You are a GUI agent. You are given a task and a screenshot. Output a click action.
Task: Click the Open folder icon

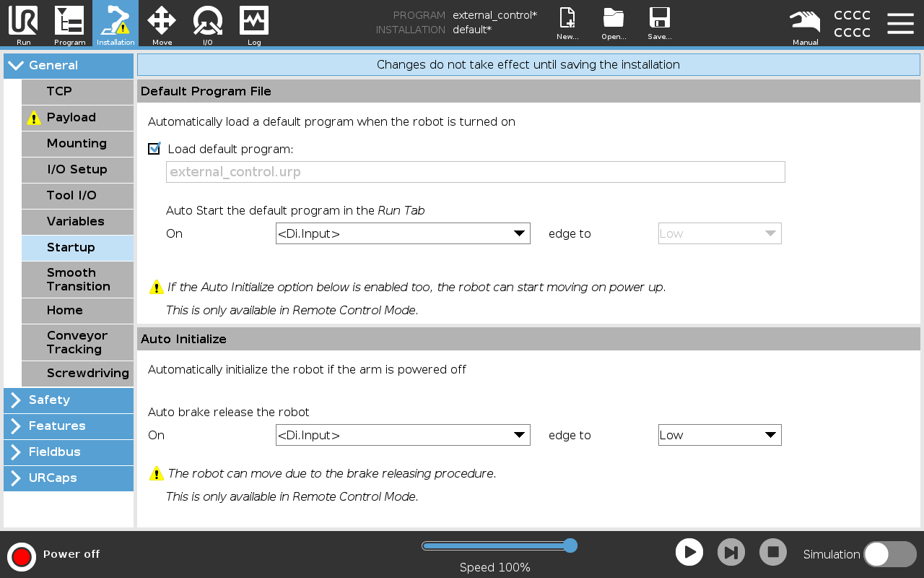[614, 23]
